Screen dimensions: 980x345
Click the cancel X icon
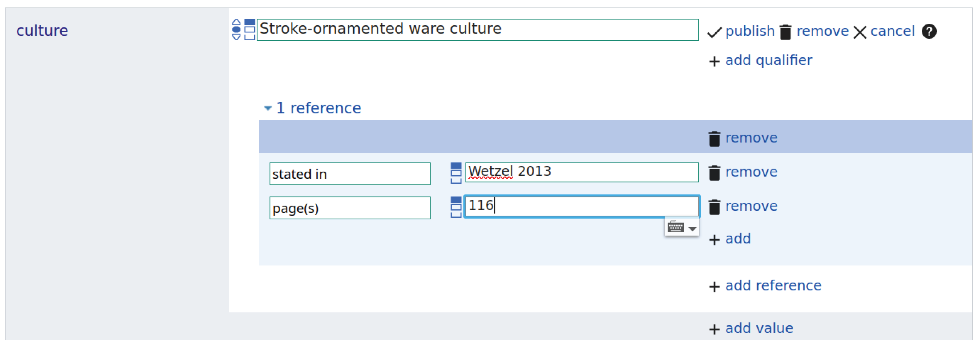(859, 32)
